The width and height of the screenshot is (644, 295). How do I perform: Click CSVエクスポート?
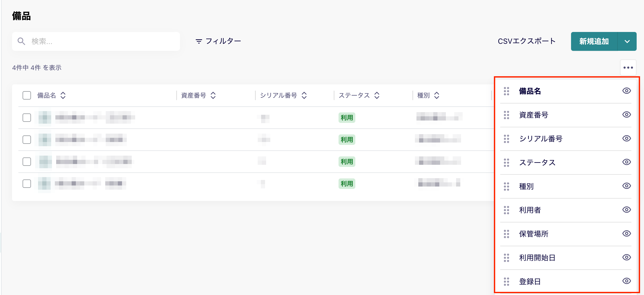(527, 41)
